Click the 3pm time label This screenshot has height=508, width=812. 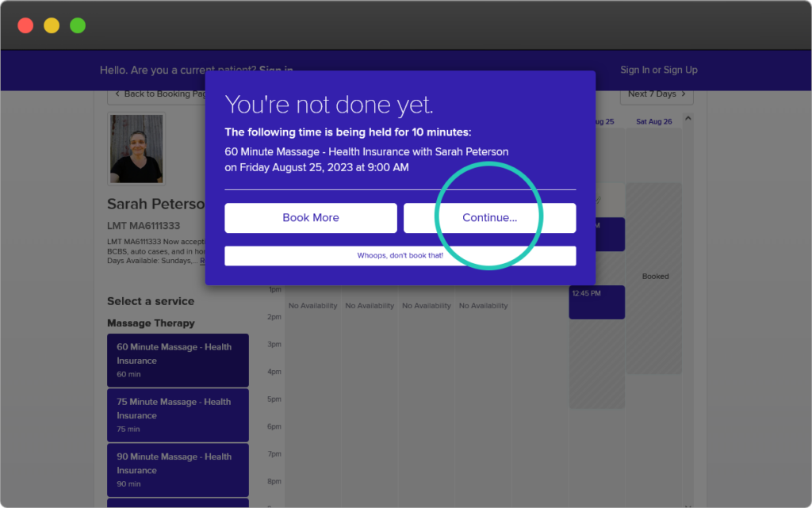pyautogui.click(x=274, y=344)
